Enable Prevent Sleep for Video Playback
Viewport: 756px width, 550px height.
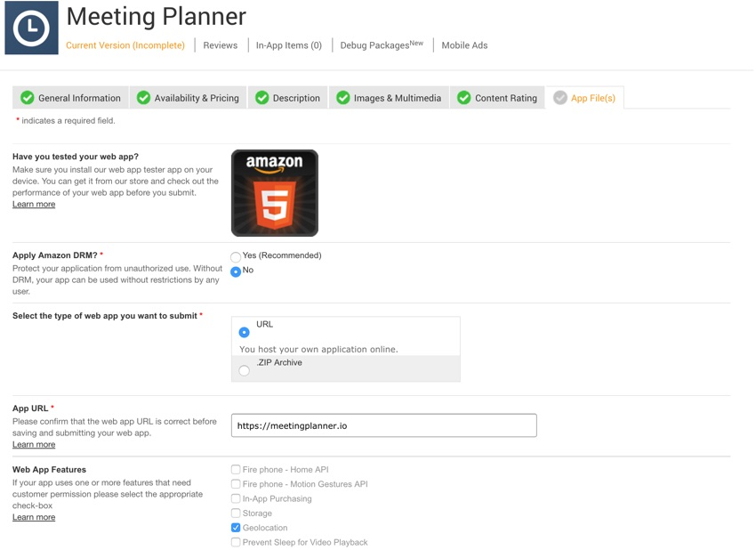[x=236, y=542]
